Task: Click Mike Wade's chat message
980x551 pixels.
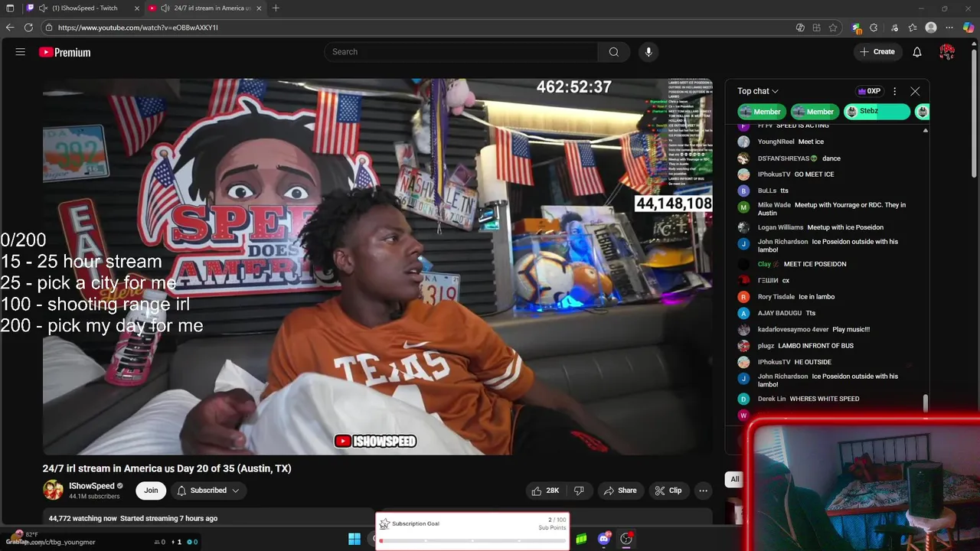Action: [x=830, y=209]
